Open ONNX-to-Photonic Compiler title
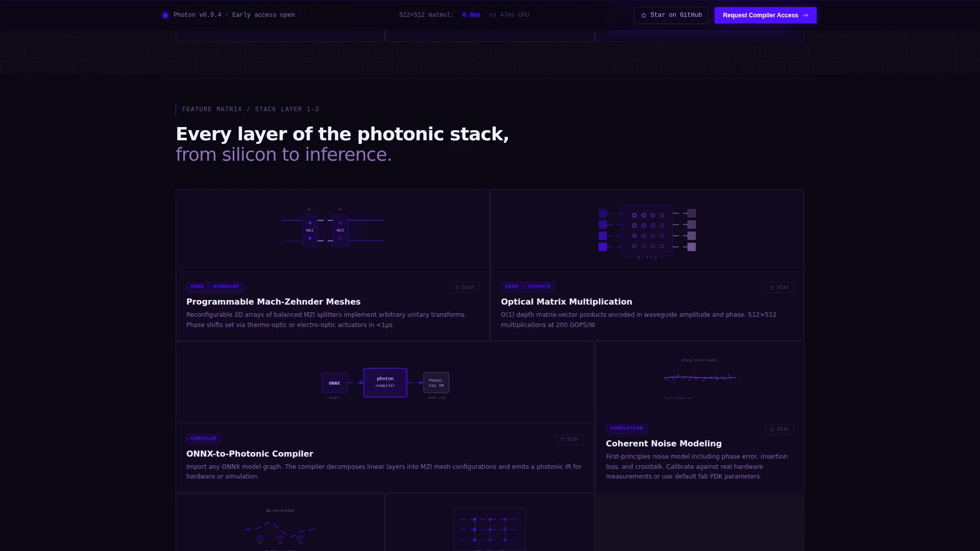 click(x=250, y=454)
